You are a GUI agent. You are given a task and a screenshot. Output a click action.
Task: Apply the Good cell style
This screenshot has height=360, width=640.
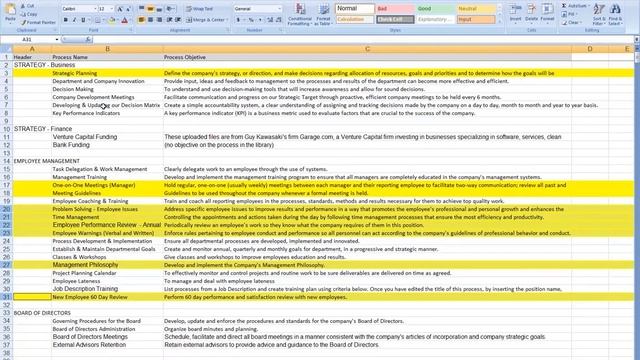point(435,9)
